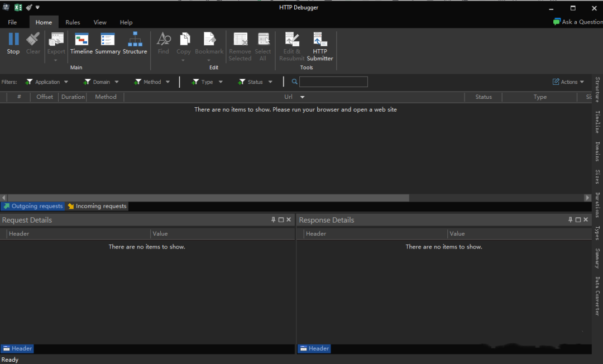Select the Outgoing requests tab
Image resolution: width=603 pixels, height=364 pixels.
pos(33,206)
